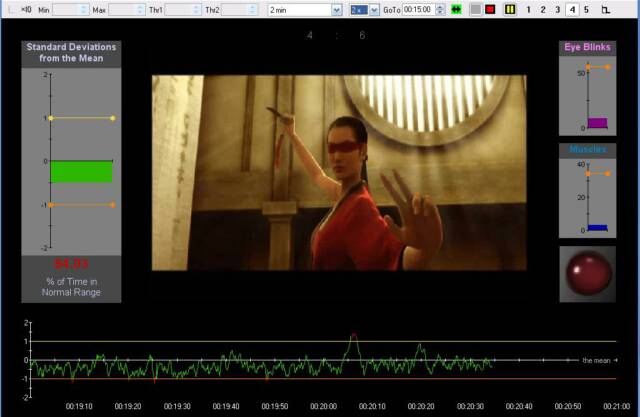Click the 00:21:00 time label on the graph

[x=617, y=406]
